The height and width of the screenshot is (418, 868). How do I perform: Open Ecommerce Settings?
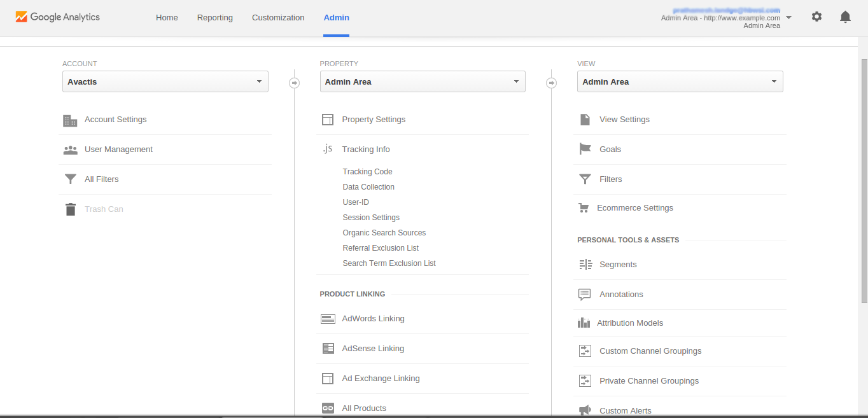tap(635, 208)
